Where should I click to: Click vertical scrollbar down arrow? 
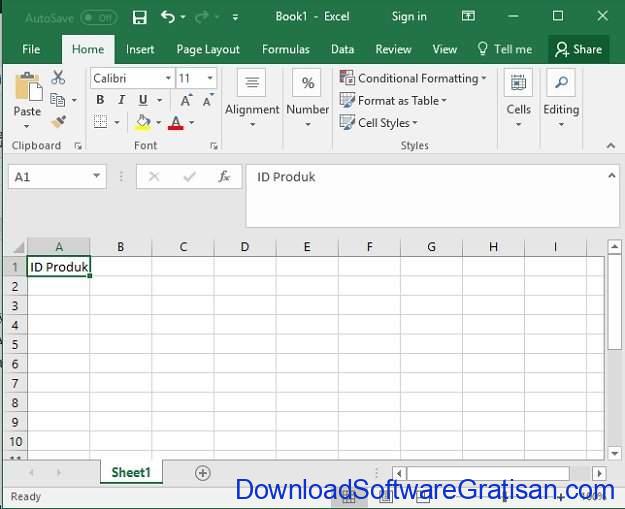[614, 453]
